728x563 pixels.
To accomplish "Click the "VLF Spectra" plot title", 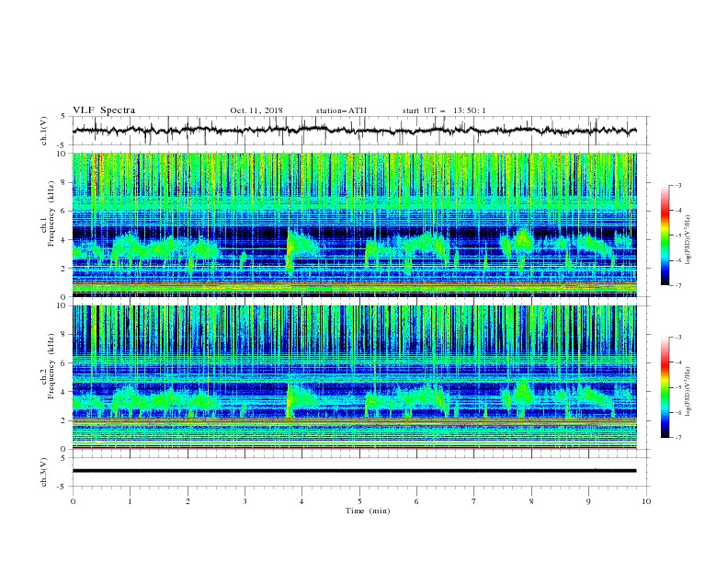I will (x=104, y=110).
